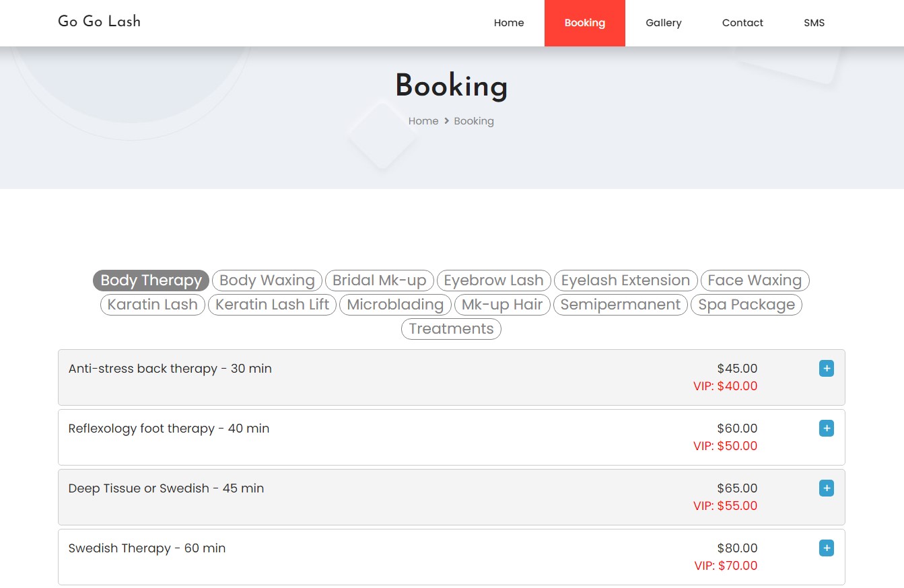View the Spa Package category

[746, 305]
